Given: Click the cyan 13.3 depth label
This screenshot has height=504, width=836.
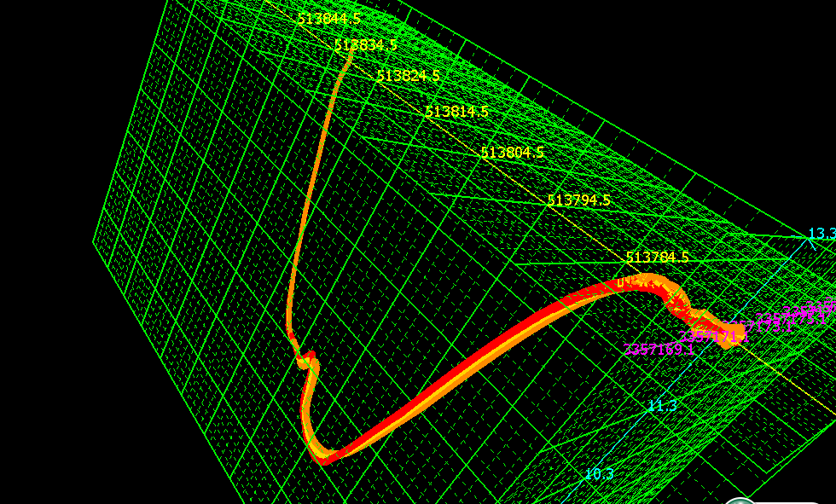Looking at the screenshot, I should (x=821, y=234).
